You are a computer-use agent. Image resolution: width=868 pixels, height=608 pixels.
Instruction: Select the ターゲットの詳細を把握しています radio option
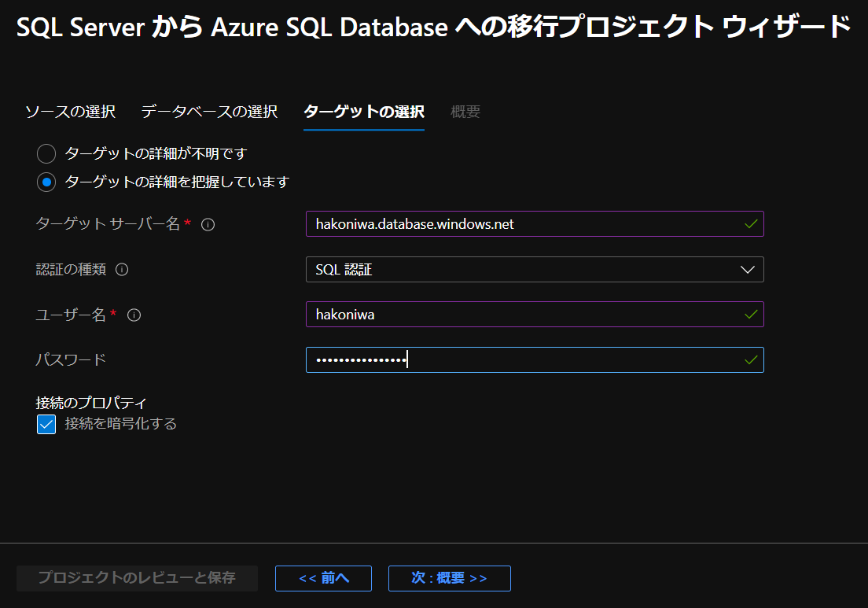point(45,182)
